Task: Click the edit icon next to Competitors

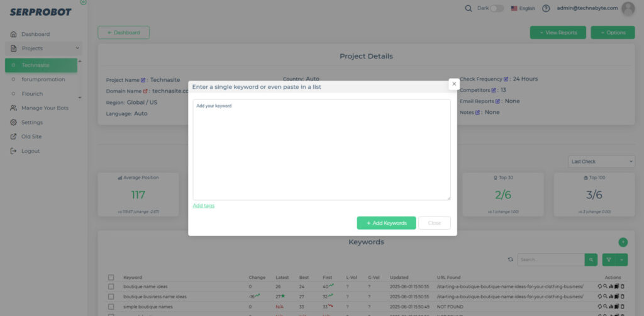Action: 496,90
